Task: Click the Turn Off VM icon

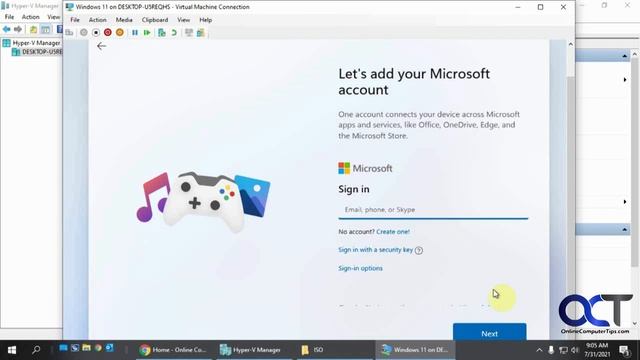Action: click(x=96, y=33)
